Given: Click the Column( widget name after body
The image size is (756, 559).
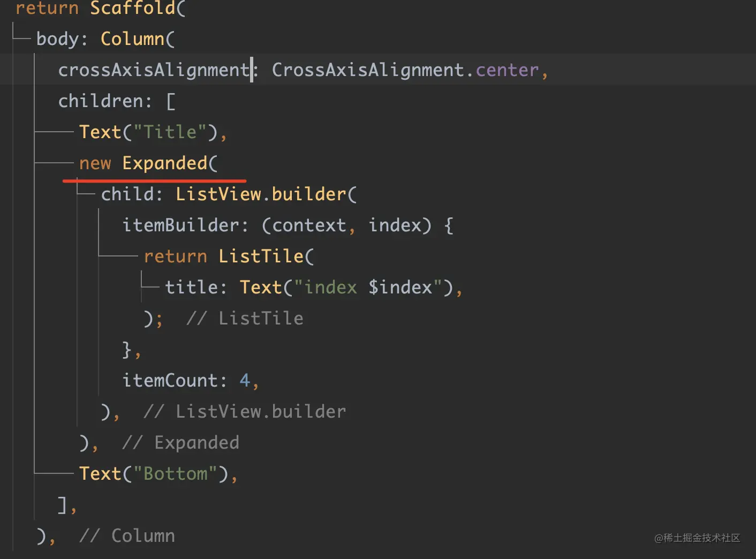Looking at the screenshot, I should [138, 39].
